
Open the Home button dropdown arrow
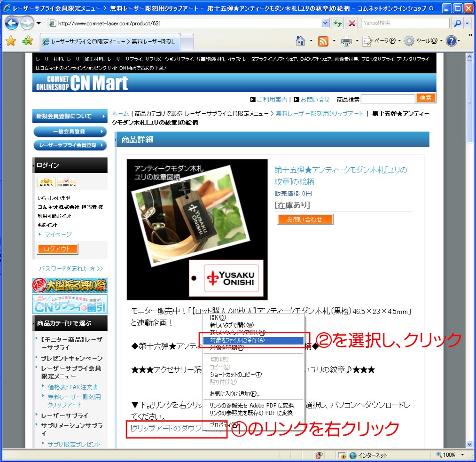pos(311,41)
